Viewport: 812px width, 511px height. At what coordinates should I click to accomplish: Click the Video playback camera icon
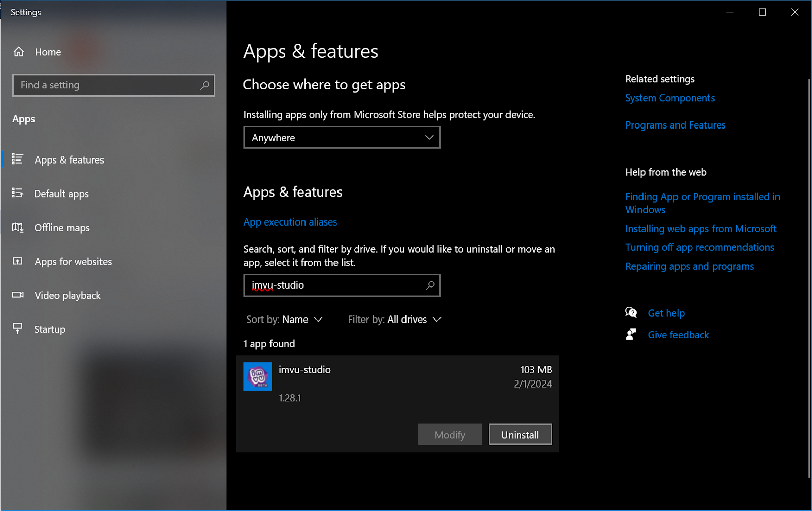click(18, 295)
